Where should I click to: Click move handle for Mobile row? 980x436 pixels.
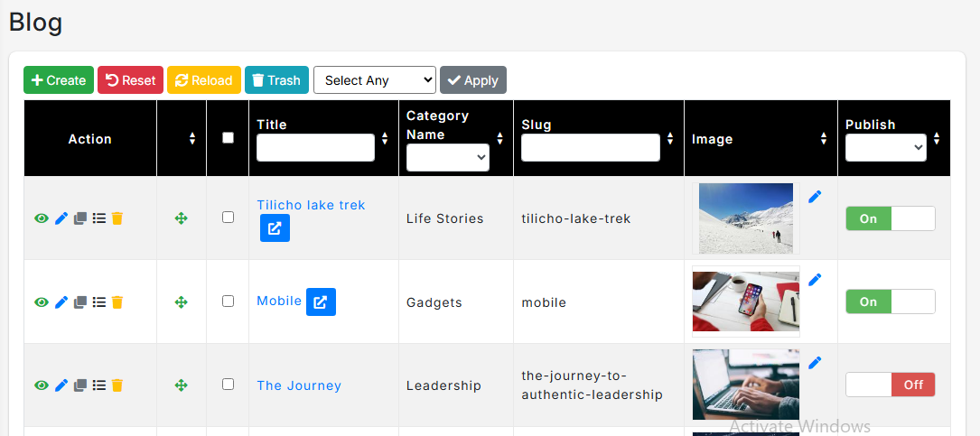click(x=182, y=302)
